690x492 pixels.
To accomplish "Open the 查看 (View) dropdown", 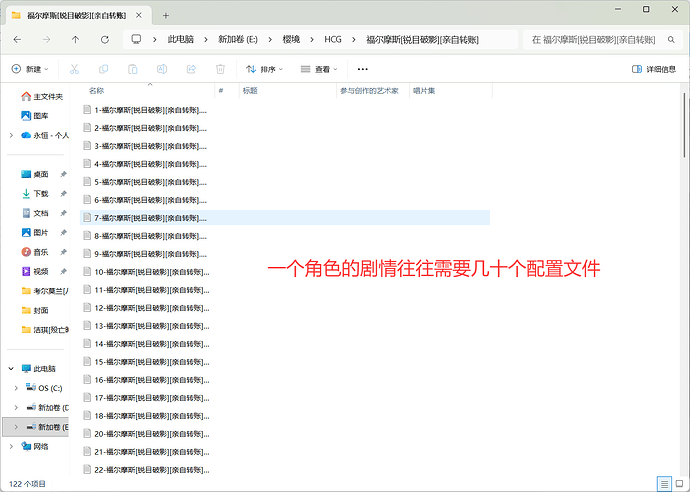I will 319,69.
